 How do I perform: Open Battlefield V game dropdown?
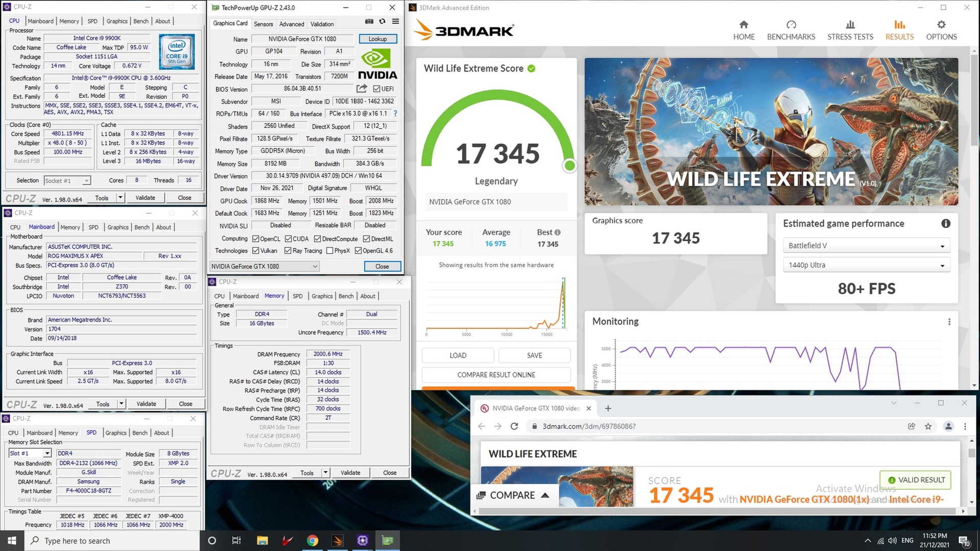(866, 246)
